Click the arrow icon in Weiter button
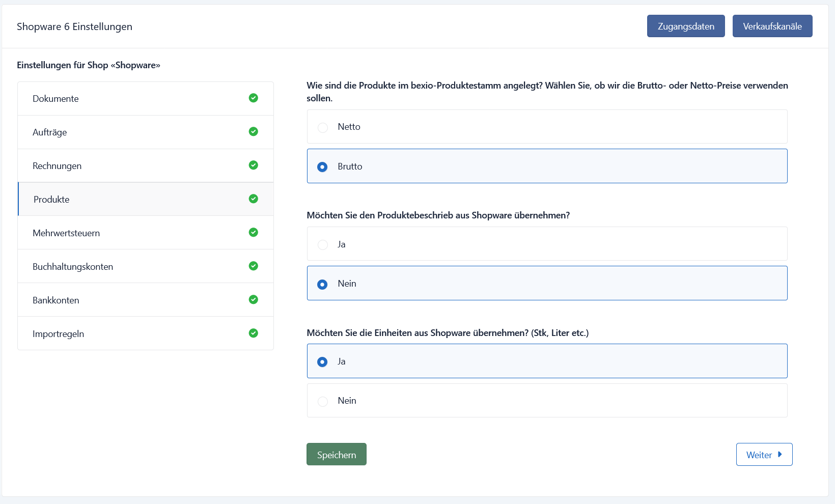The height and width of the screenshot is (504, 835). tap(780, 455)
